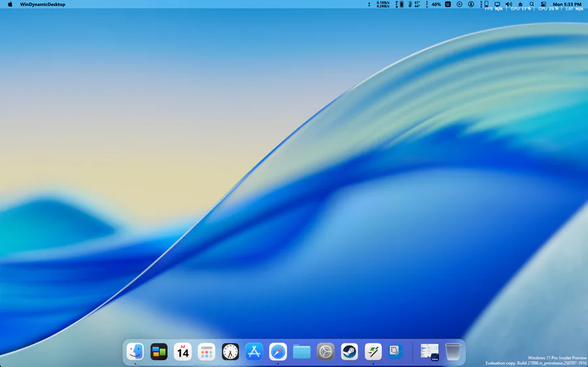Screen dimensions: 588x367
Task: Open the Apple logo menu
Action: pyautogui.click(x=10, y=4)
